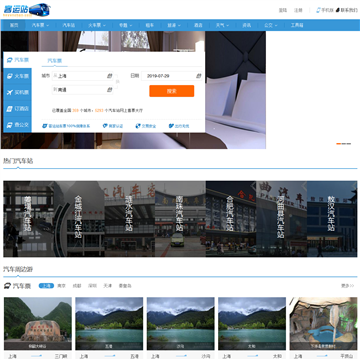
Task: Open the 汽车站 navigation menu item
Action: tap(69, 25)
